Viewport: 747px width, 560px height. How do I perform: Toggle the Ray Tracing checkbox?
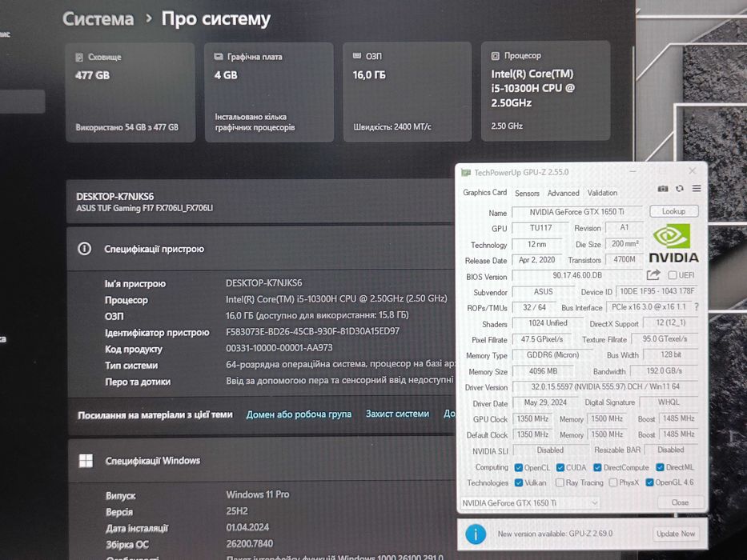tap(560, 483)
